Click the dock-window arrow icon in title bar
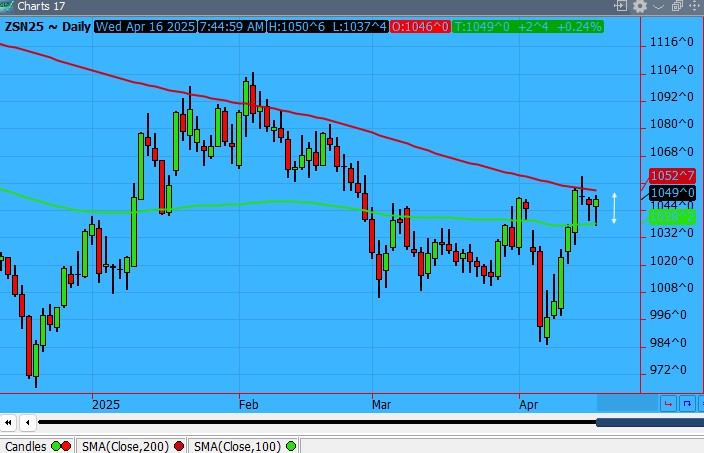Image resolution: width=704 pixels, height=453 pixels. click(x=620, y=6)
